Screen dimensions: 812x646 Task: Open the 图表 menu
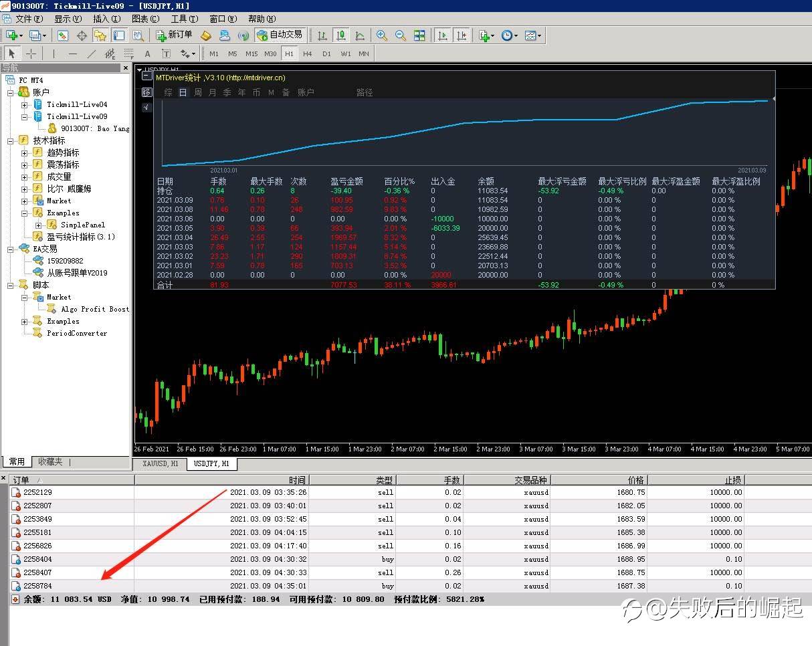[146, 19]
